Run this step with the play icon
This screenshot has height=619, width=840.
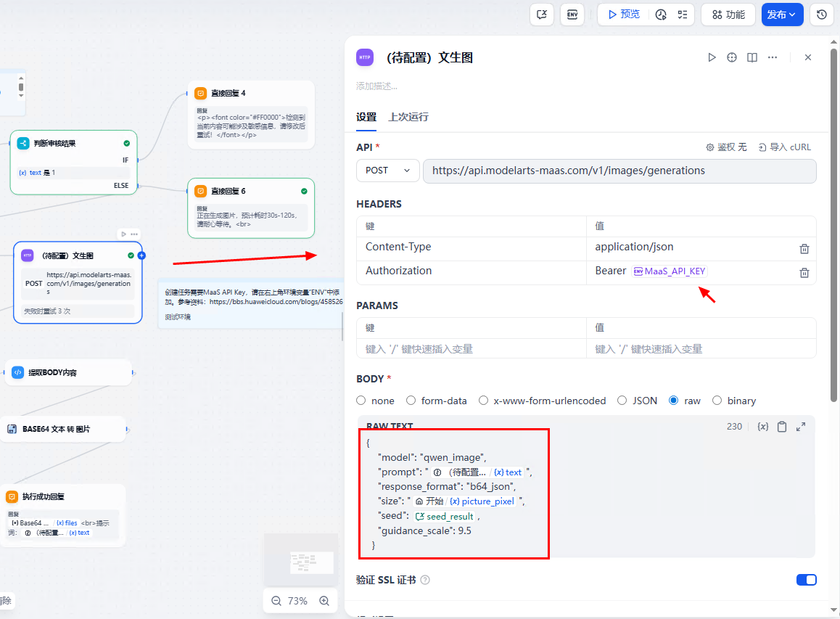(712, 57)
